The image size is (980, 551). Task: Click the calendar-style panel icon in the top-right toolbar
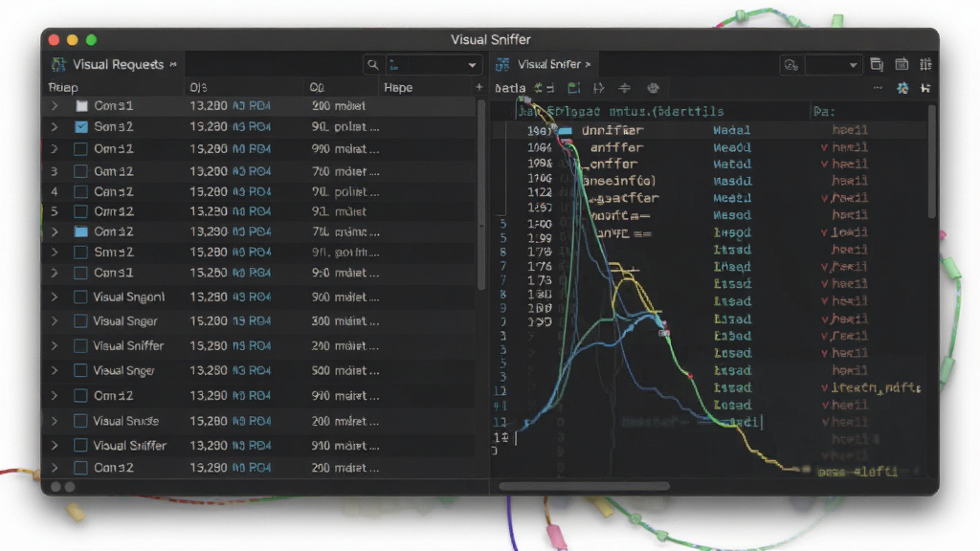pos(902,64)
